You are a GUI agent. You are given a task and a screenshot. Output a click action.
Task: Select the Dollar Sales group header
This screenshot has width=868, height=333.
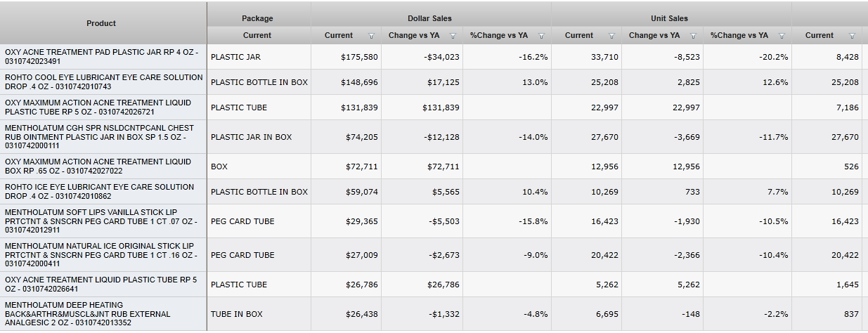tap(429, 18)
